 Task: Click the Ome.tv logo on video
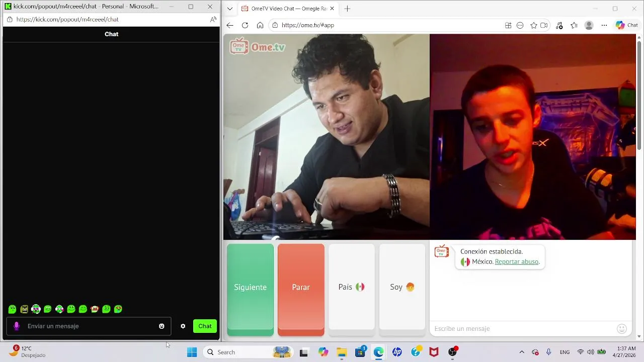(258, 46)
